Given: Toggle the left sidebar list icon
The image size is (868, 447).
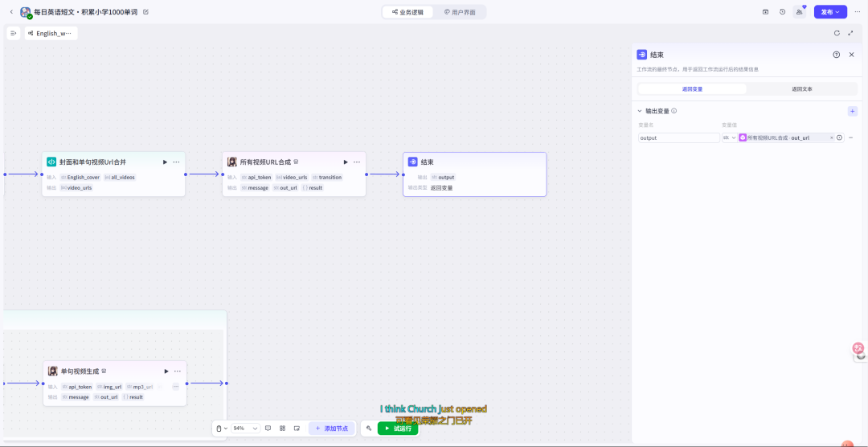Looking at the screenshot, I should point(14,33).
